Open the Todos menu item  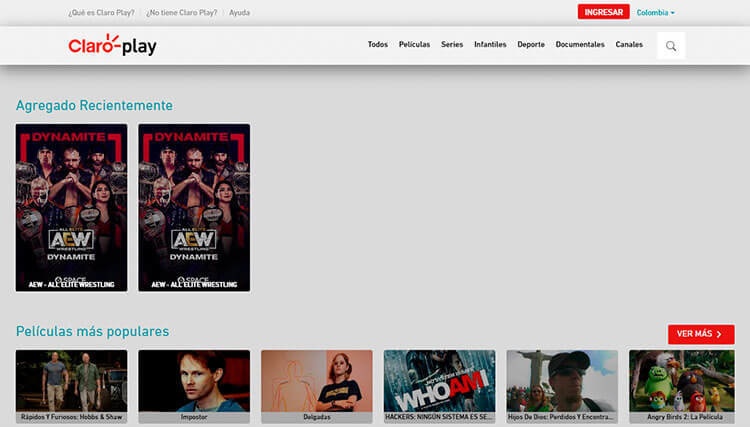coord(377,44)
